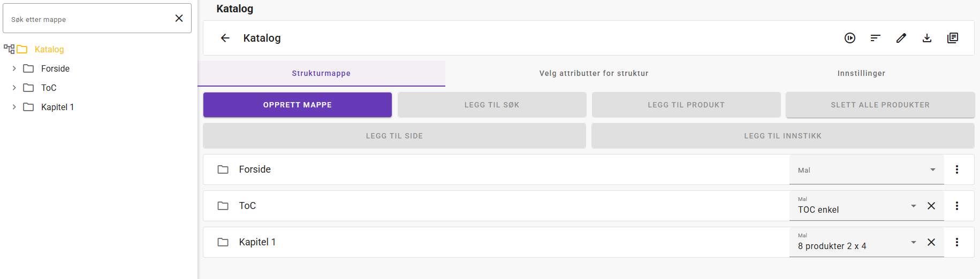Click the library pages icon in header

click(953, 38)
